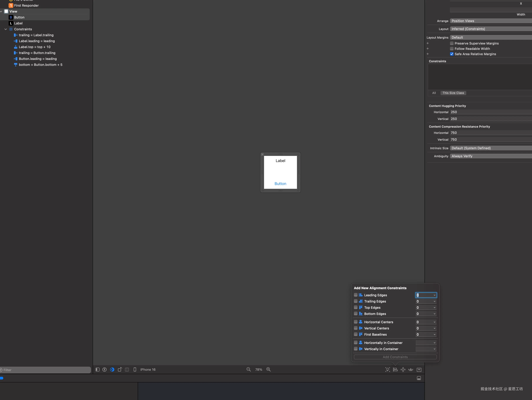Click Update Frames icon
Viewport: 532px width, 400px height.
point(388,370)
